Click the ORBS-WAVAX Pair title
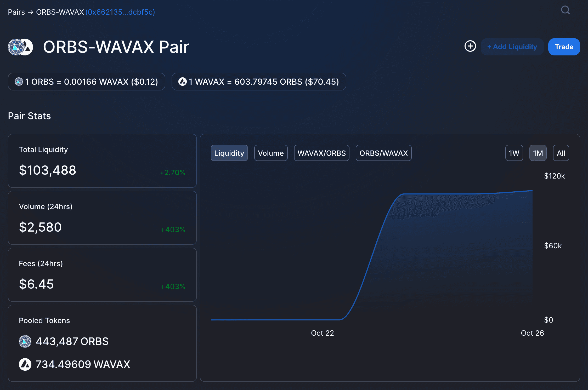 point(116,47)
